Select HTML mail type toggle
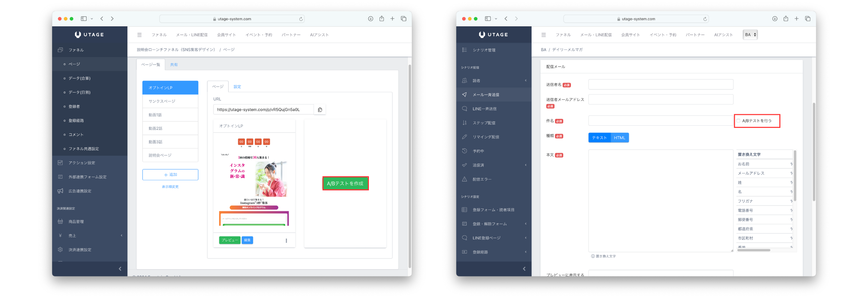The height and width of the screenshot is (298, 868). point(620,138)
